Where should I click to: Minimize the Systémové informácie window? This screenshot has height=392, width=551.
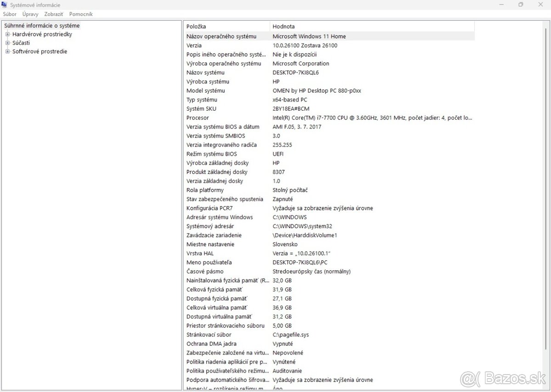(x=500, y=5)
